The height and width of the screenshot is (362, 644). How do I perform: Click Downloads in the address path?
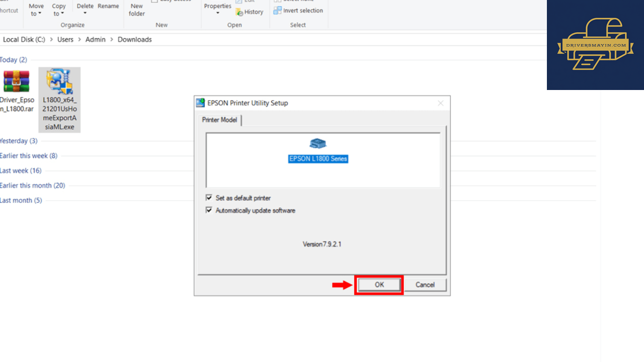click(x=135, y=39)
